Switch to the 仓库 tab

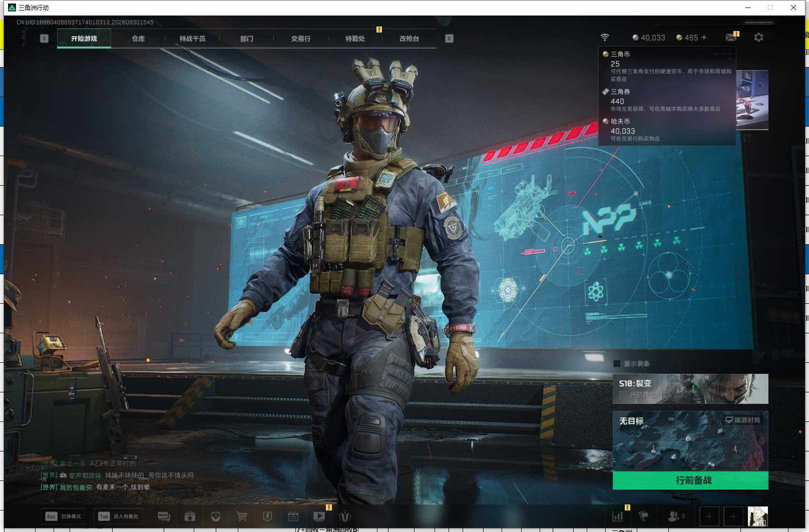coord(138,39)
